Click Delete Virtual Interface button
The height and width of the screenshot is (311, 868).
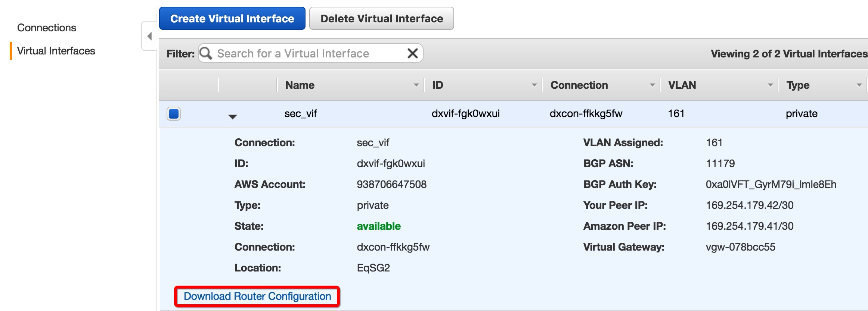point(381,18)
